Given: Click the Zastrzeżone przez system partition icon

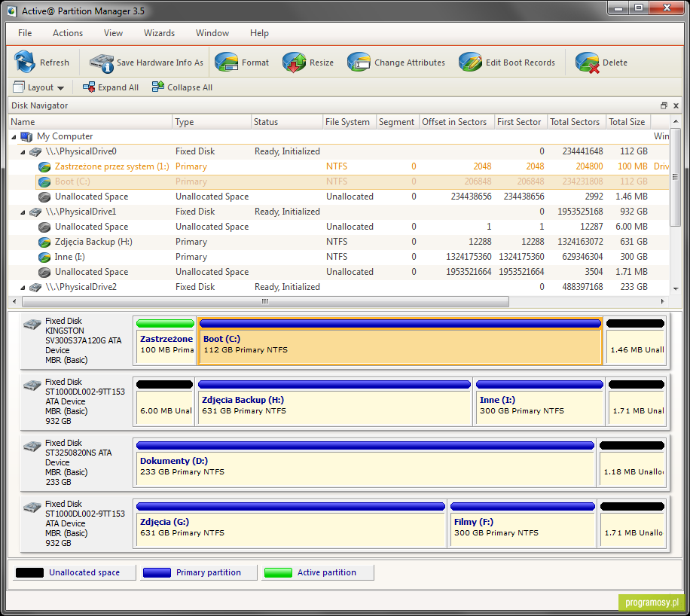Looking at the screenshot, I should pyautogui.click(x=44, y=166).
